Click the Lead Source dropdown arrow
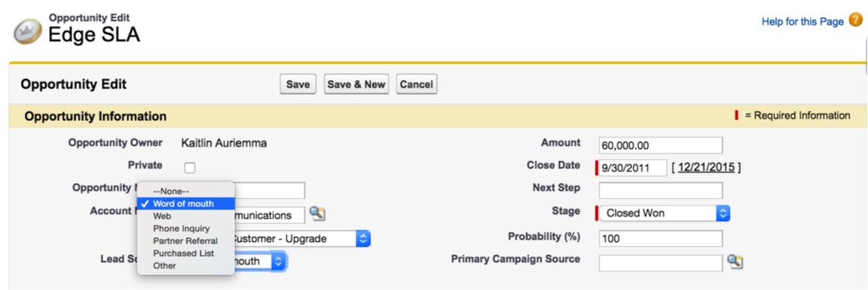Image resolution: width=868 pixels, height=290 pixels. pos(279,261)
